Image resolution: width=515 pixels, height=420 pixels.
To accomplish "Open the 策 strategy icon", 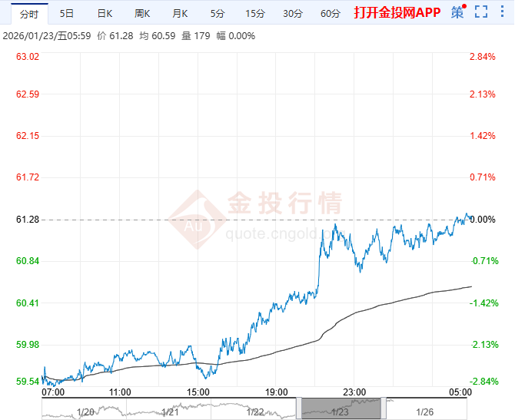I will point(459,12).
